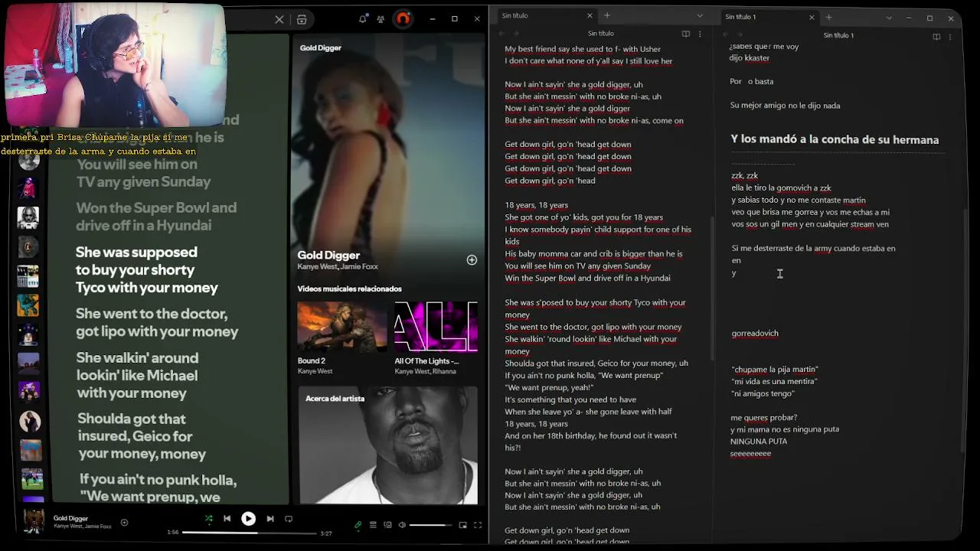Image resolution: width=980 pixels, height=551 pixels.
Task: Add Gold Digger to library from the song panel
Action: (x=472, y=260)
